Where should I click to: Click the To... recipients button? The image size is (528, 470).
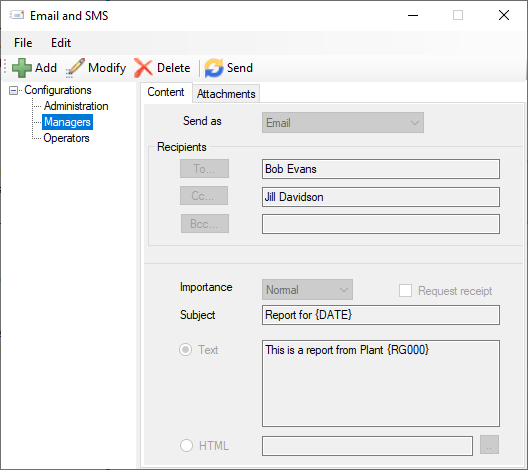[204, 169]
